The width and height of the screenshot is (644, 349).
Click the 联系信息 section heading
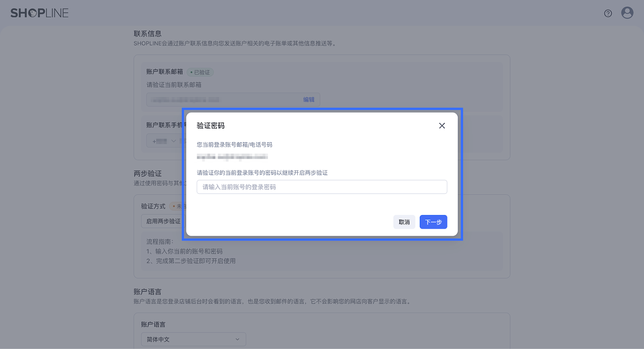click(148, 34)
